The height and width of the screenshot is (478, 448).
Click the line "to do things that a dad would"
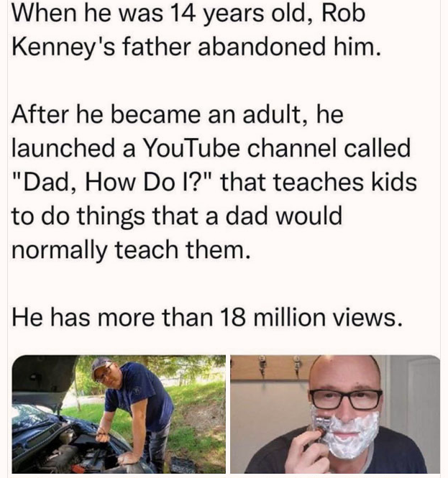tap(178, 216)
